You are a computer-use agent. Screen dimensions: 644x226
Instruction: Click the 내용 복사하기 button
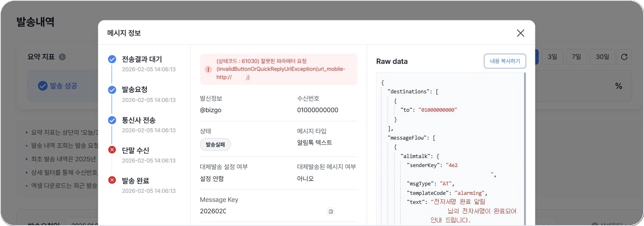click(505, 61)
